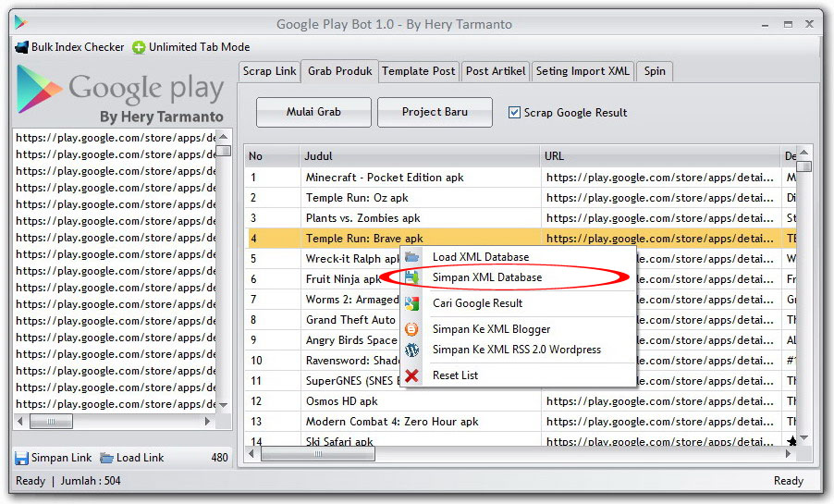Click link list horizontal scroll-left arrow
834x504 pixels.
[20, 422]
